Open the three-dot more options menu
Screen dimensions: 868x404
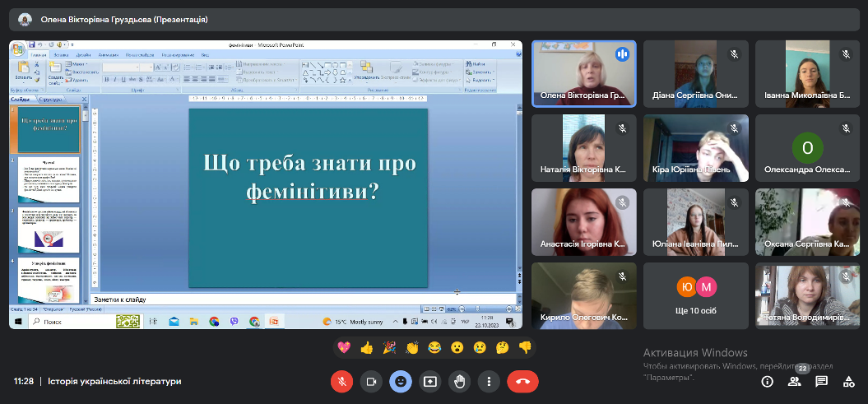[490, 381]
